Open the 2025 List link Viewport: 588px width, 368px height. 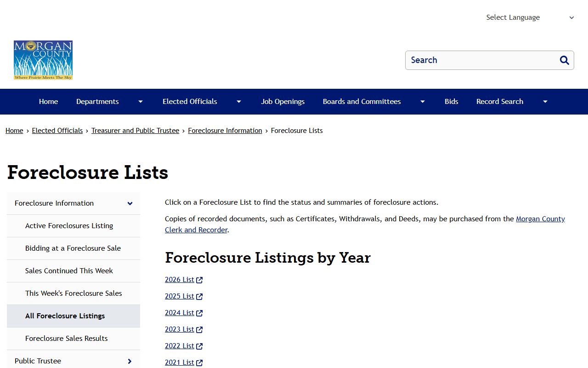tap(180, 296)
